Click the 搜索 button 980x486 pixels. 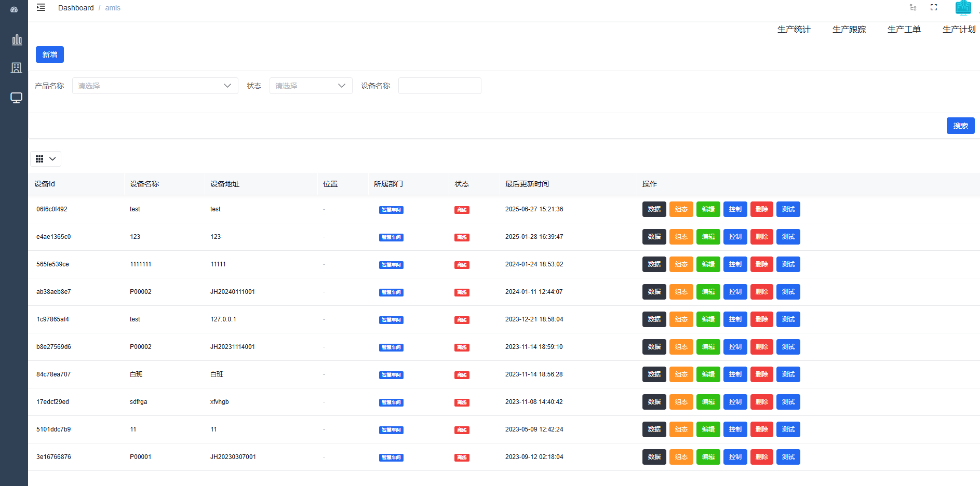click(x=961, y=126)
